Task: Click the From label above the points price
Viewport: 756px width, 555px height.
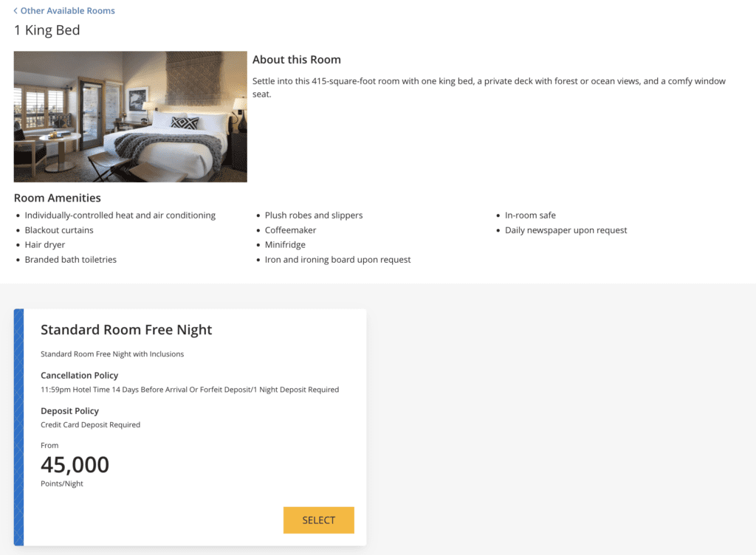Action: pos(49,445)
